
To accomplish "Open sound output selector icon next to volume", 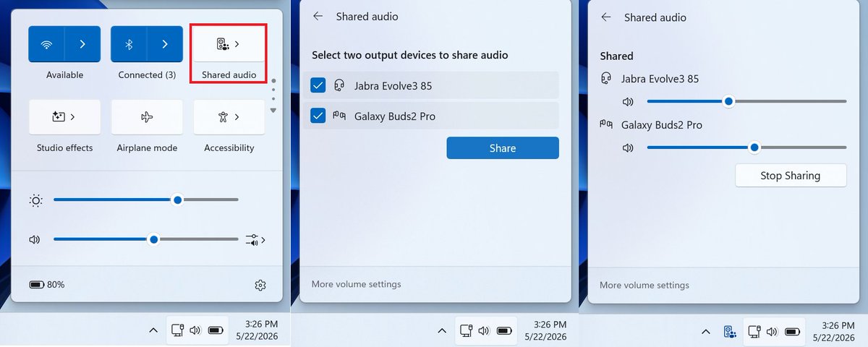I will click(x=255, y=240).
